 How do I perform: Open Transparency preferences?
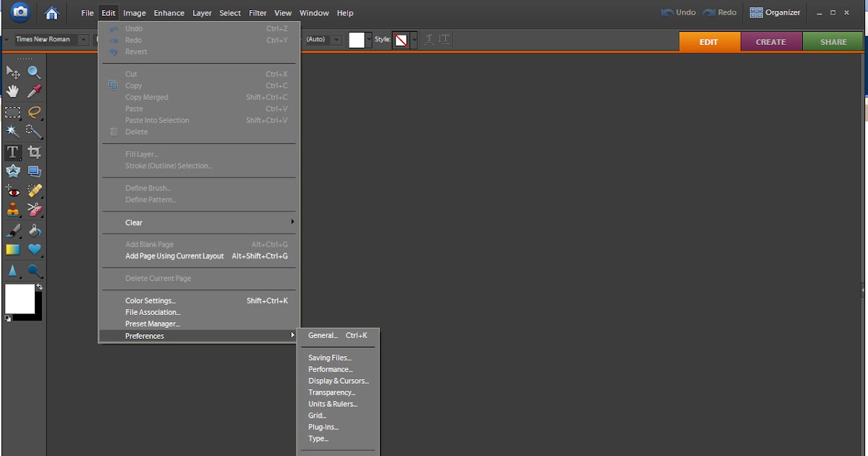[339, 392]
